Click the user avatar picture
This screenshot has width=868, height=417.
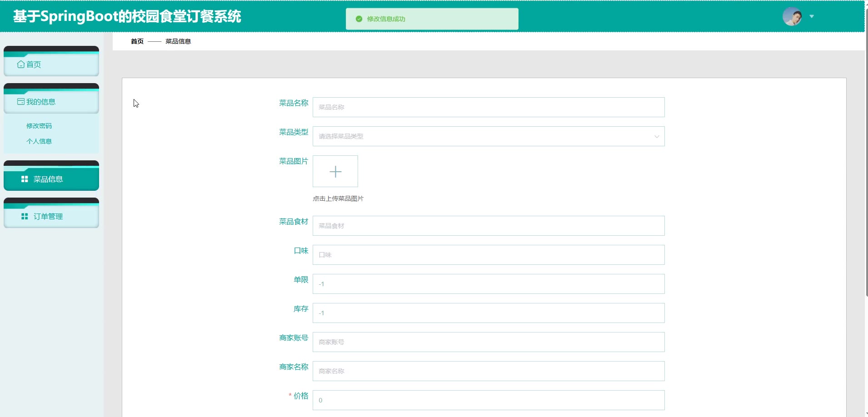click(x=792, y=17)
